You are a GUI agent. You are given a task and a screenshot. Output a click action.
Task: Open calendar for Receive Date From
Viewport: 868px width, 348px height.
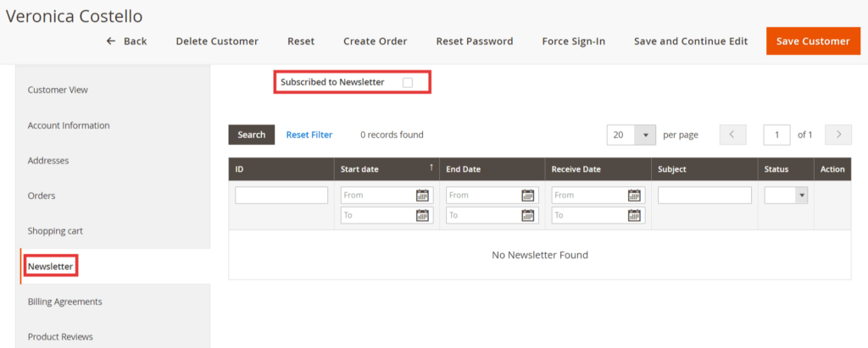(634, 196)
